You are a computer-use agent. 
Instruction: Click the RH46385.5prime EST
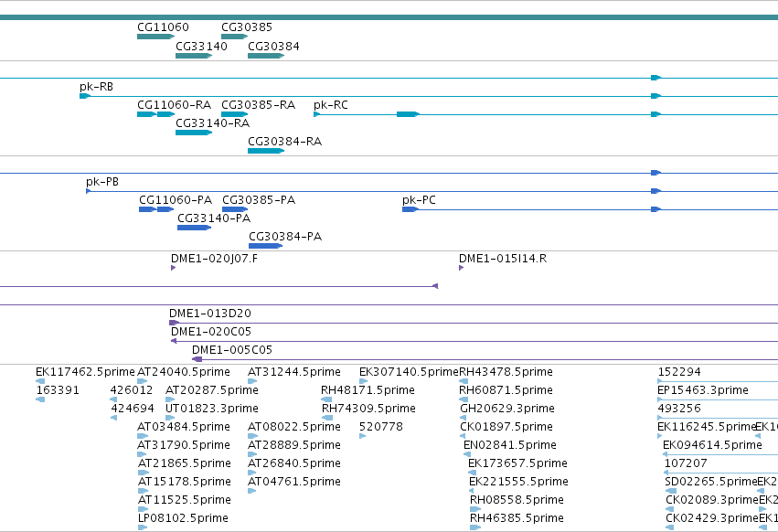click(475, 528)
